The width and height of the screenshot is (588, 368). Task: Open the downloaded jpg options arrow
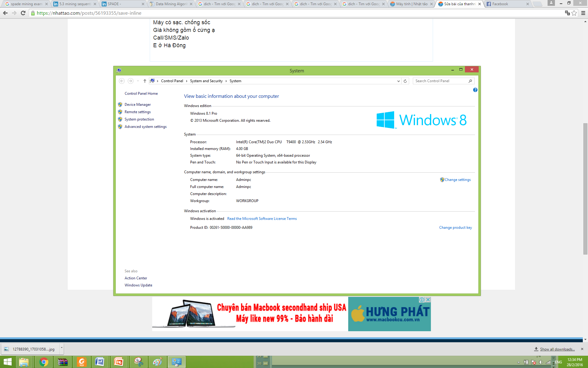[62, 349]
